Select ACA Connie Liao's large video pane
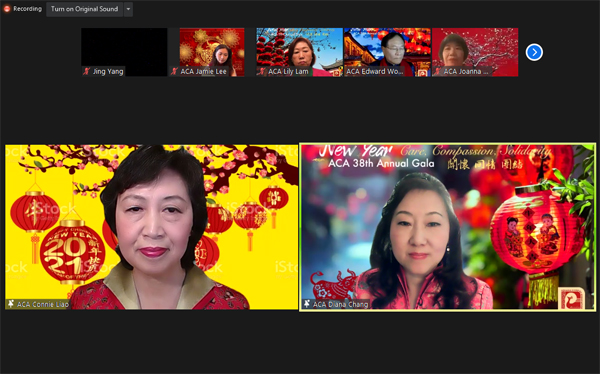 [x=152, y=227]
